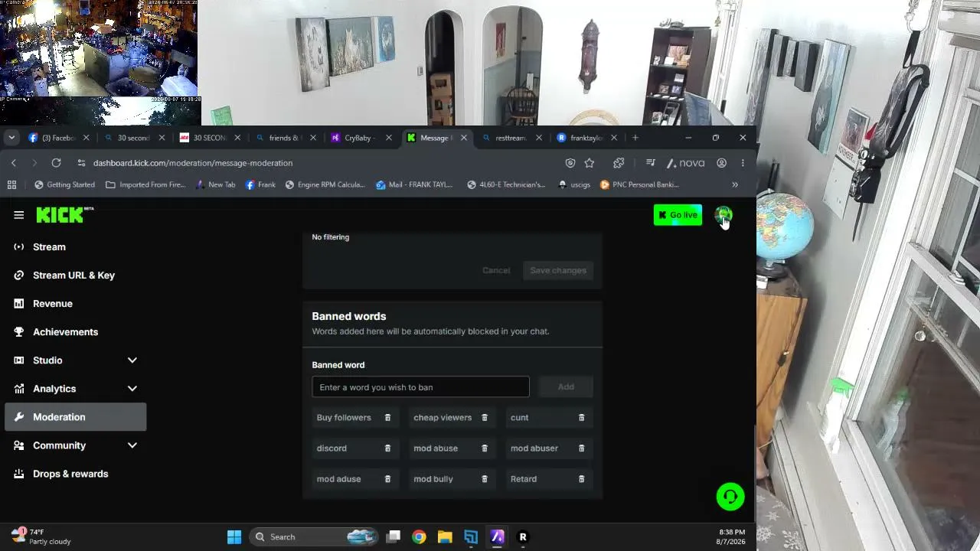Open the browser profile icon
980x551 pixels.
coord(721,163)
